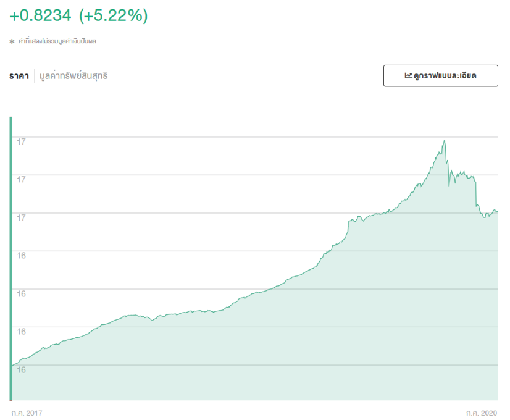This screenshot has height=420, width=510.
Task: Click the rightmost end point of price line
Action: click(x=497, y=212)
